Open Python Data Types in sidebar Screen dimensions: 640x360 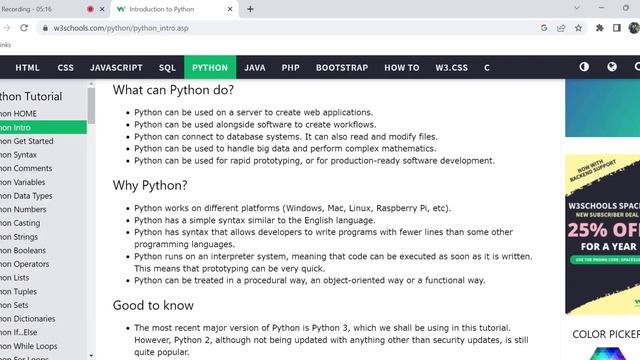[x=43, y=196]
